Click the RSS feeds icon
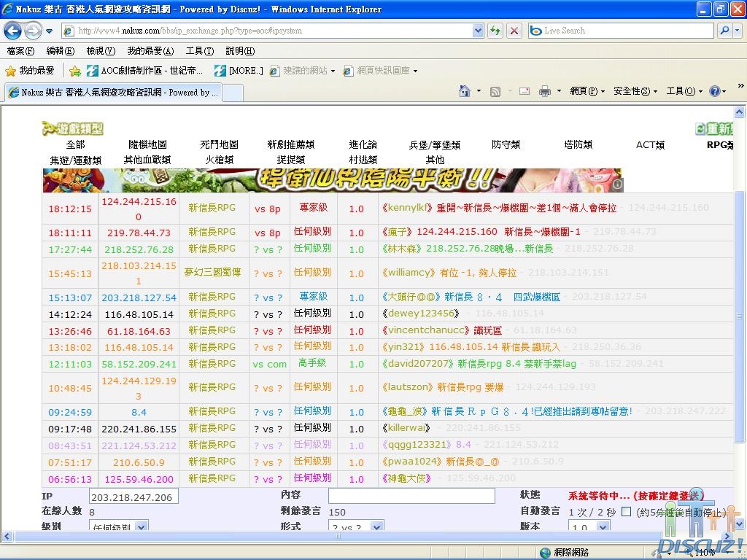Viewport: 747px width, 560px height. [495, 91]
